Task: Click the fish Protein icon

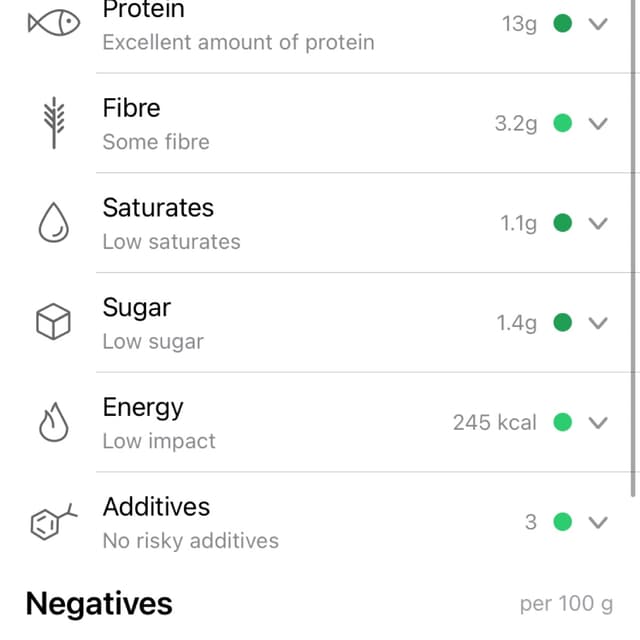Action: point(53,23)
